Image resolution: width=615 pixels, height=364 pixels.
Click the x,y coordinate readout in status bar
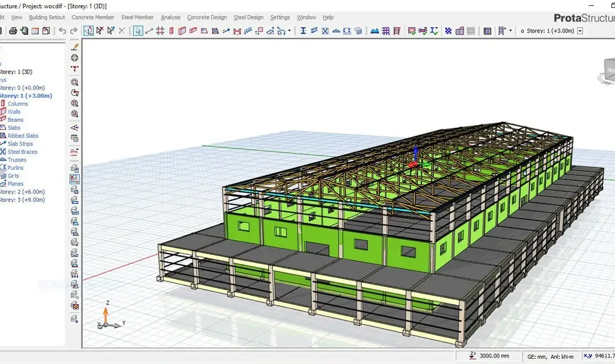pos(599,356)
